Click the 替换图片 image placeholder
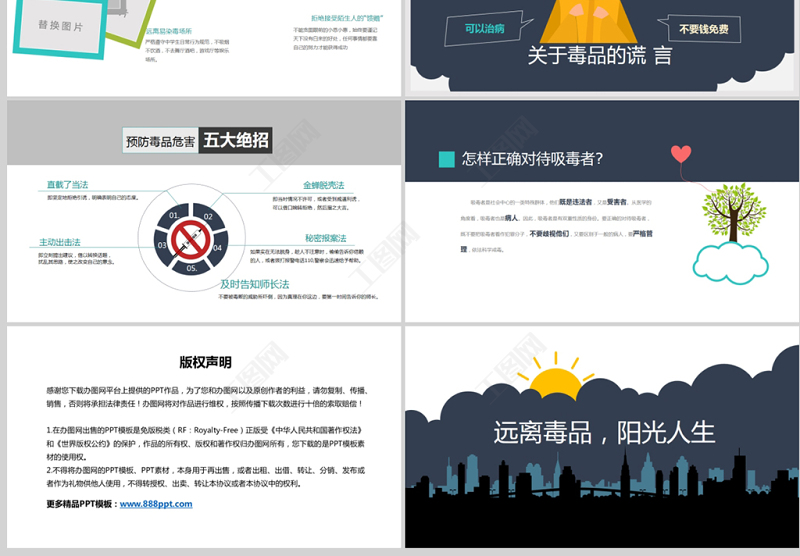The width and height of the screenshot is (800, 556). tap(61, 24)
